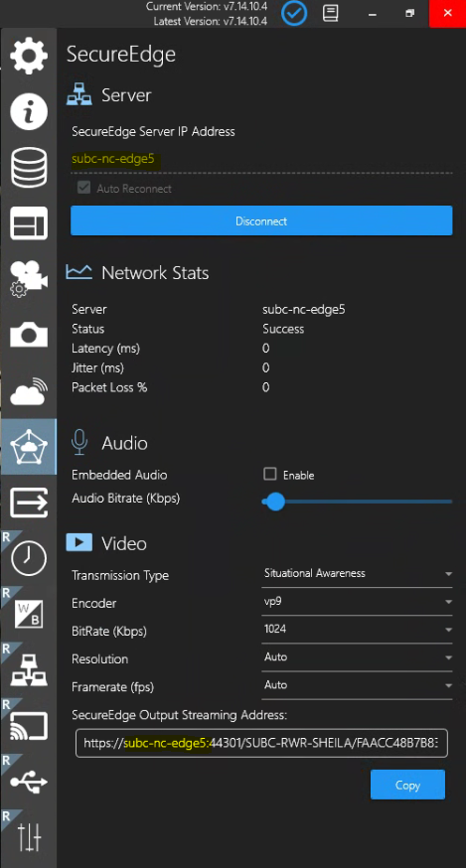Click the book manual icon in title bar
Image resolution: width=466 pixels, height=868 pixels.
point(330,13)
